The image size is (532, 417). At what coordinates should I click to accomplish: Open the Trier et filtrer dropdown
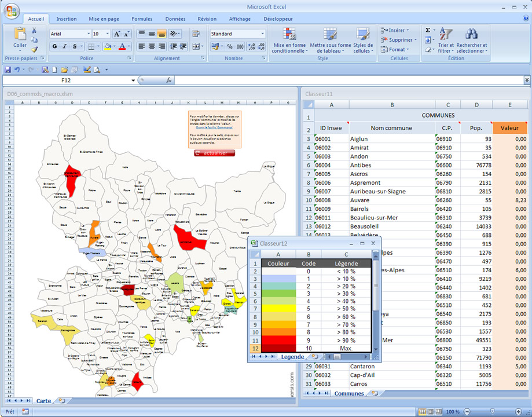(x=446, y=41)
